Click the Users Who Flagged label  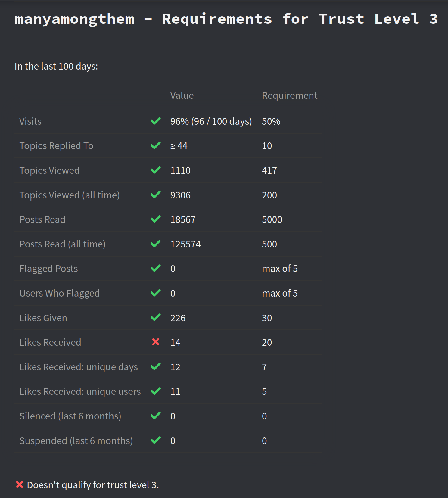click(60, 293)
